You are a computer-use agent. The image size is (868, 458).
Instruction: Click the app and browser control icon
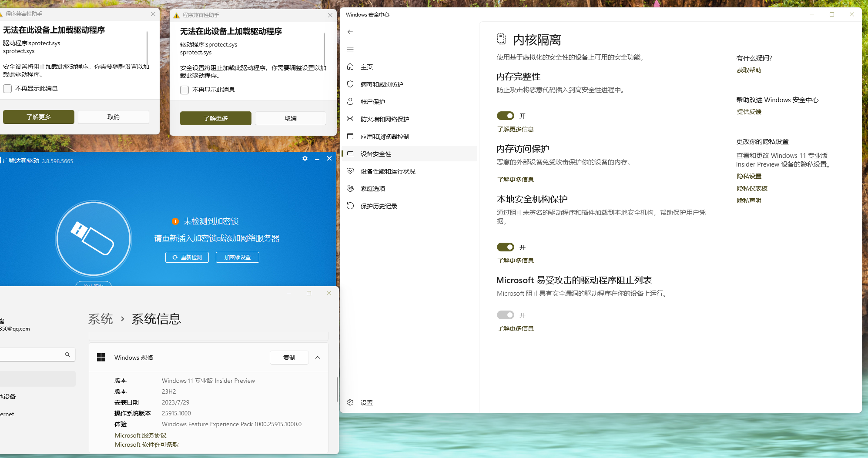pos(350,136)
